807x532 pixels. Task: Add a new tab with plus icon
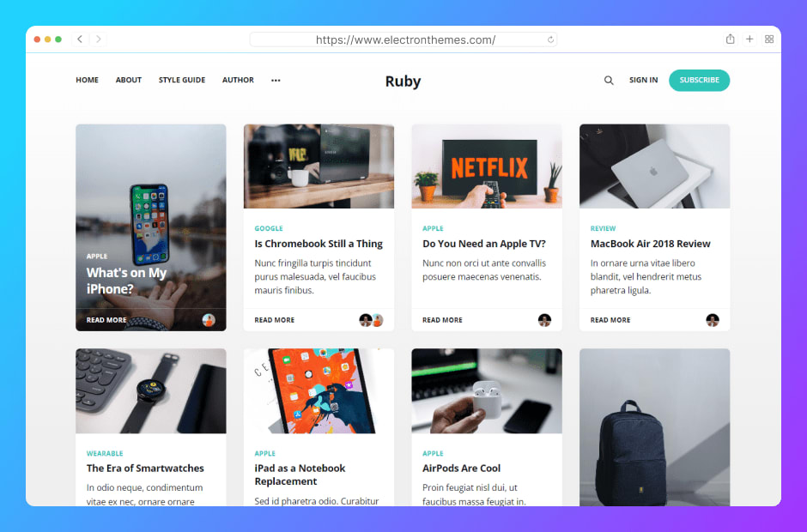click(749, 39)
